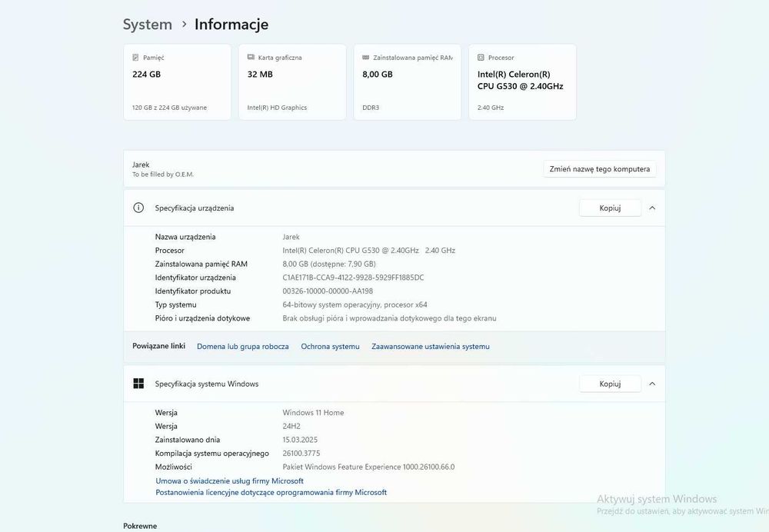Collapse the Specyfikacja urządzenia section chevron
This screenshot has height=532, width=769.
(x=652, y=208)
